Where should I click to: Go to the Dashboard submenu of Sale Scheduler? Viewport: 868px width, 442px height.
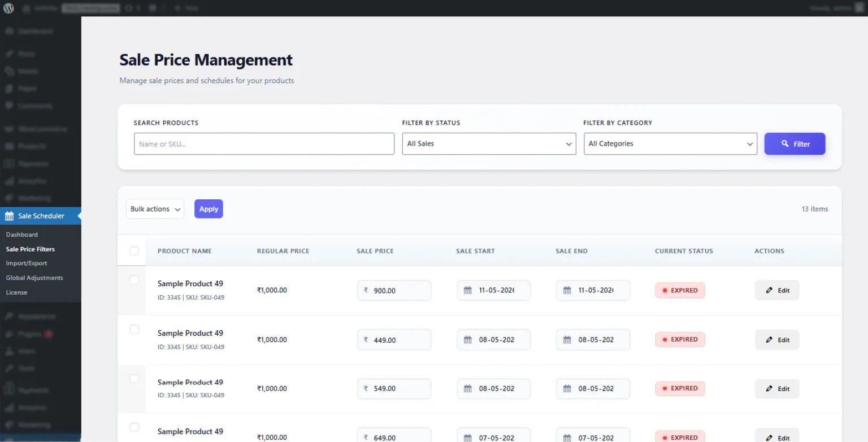[22, 235]
